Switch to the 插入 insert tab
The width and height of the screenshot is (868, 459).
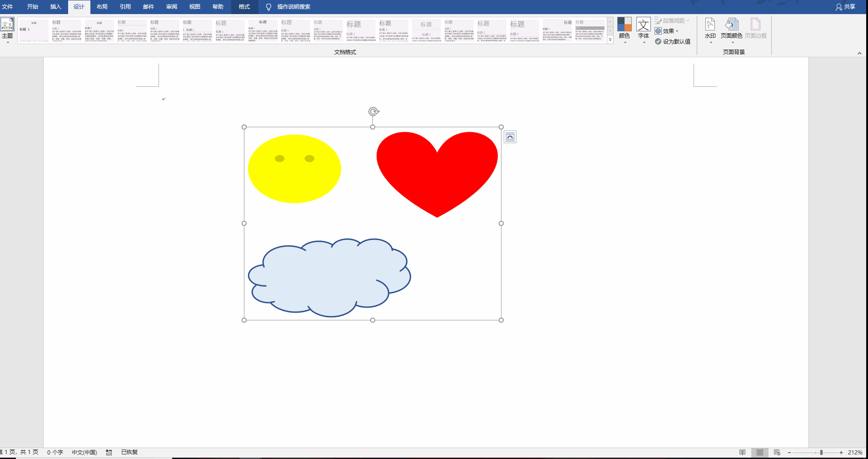[x=56, y=7]
